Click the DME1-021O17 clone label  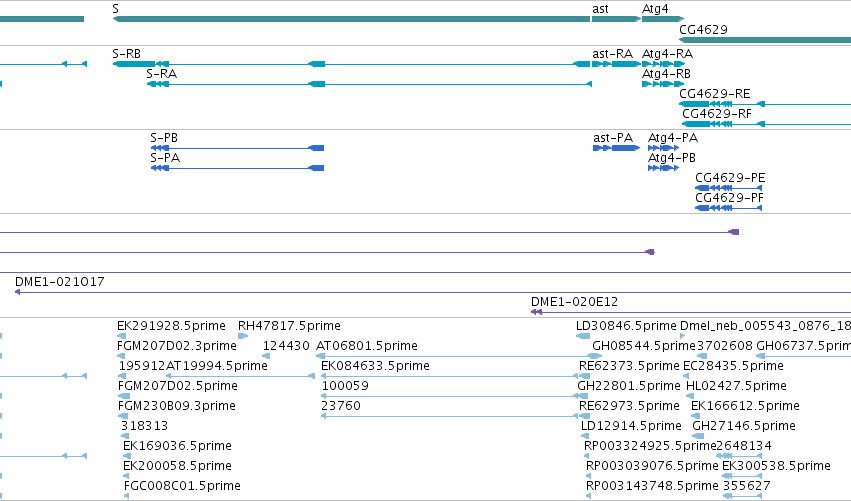pyautogui.click(x=60, y=282)
